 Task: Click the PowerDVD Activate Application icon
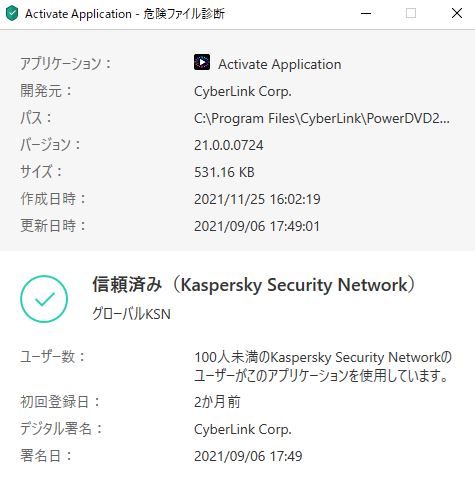click(202, 62)
